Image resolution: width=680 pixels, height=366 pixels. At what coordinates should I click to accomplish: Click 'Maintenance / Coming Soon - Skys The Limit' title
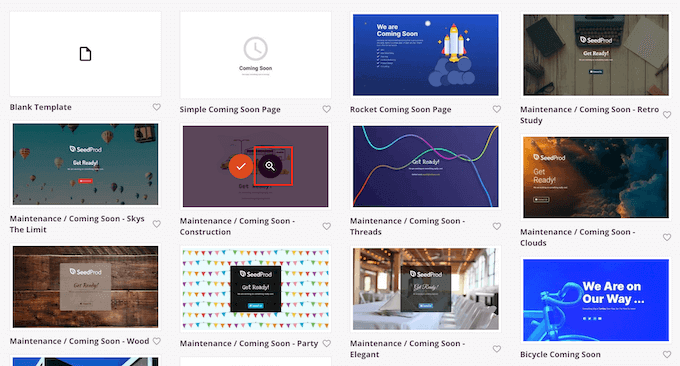tap(77, 224)
